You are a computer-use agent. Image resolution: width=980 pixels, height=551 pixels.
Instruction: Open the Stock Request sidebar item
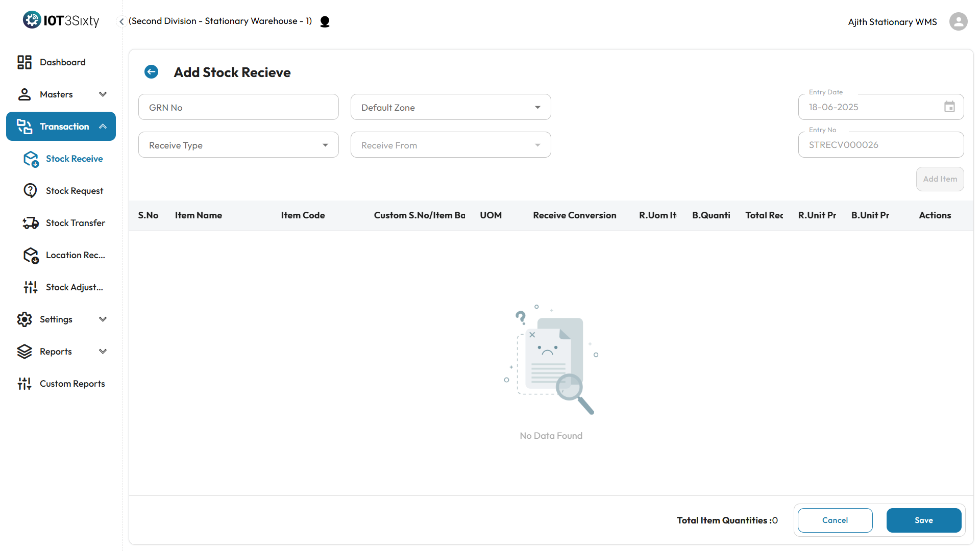74,191
